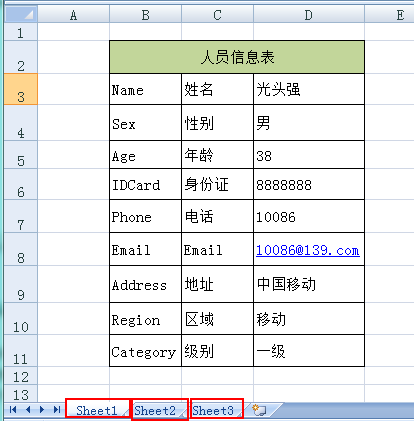The height and width of the screenshot is (421, 414).
Task: Insert a new worksheet icon
Action: pyautogui.click(x=259, y=410)
